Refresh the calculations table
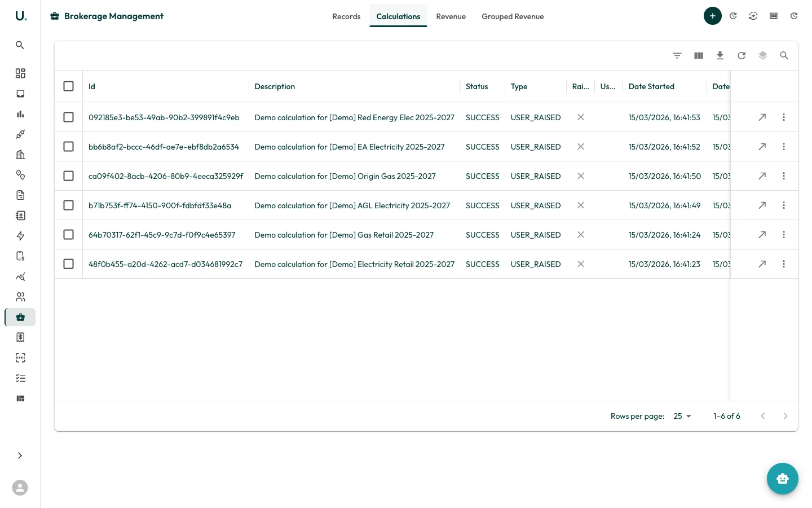 coord(742,55)
